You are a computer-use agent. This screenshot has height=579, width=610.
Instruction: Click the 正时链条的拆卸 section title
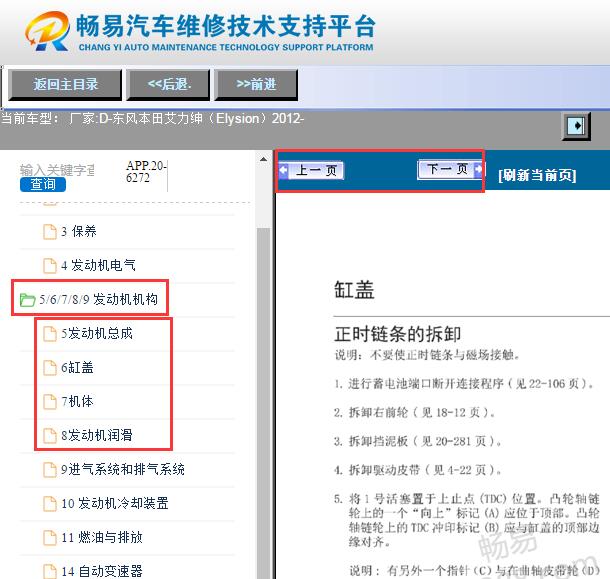click(x=398, y=334)
